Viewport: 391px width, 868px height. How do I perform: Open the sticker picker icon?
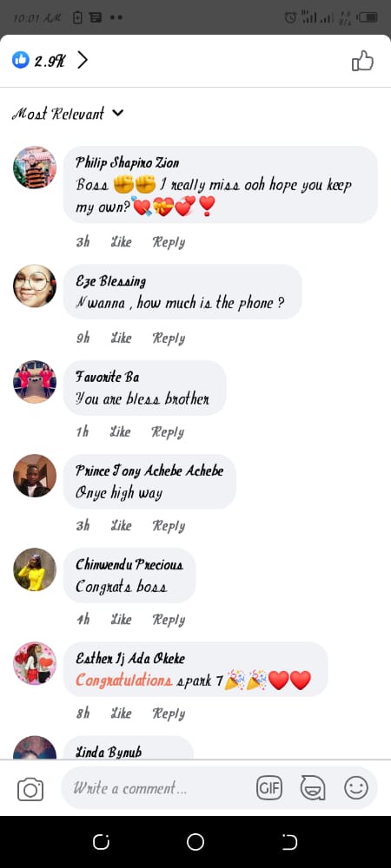312,788
